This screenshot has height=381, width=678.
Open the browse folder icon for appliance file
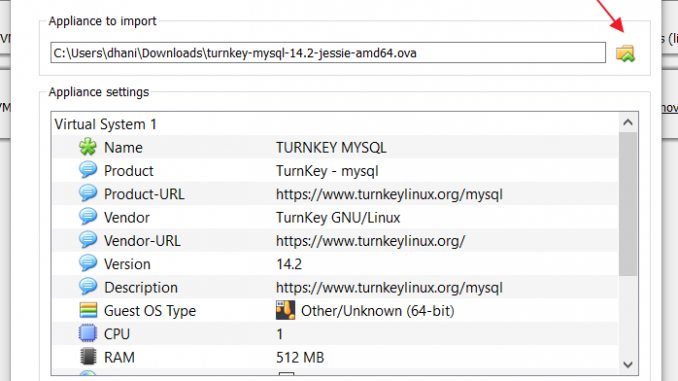coord(625,53)
